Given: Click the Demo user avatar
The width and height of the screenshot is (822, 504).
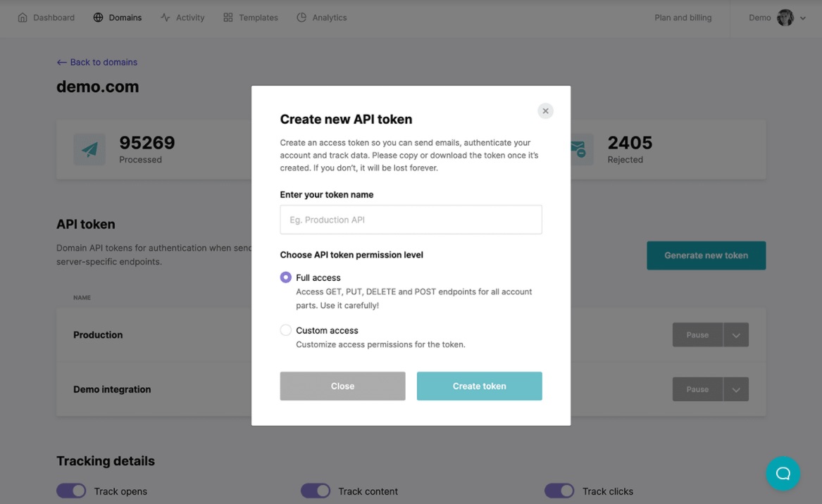Looking at the screenshot, I should pyautogui.click(x=785, y=18).
